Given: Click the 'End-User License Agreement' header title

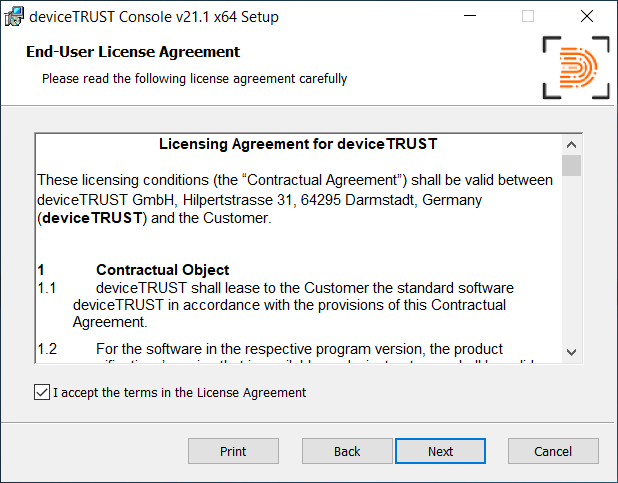Looking at the screenshot, I should tap(132, 52).
